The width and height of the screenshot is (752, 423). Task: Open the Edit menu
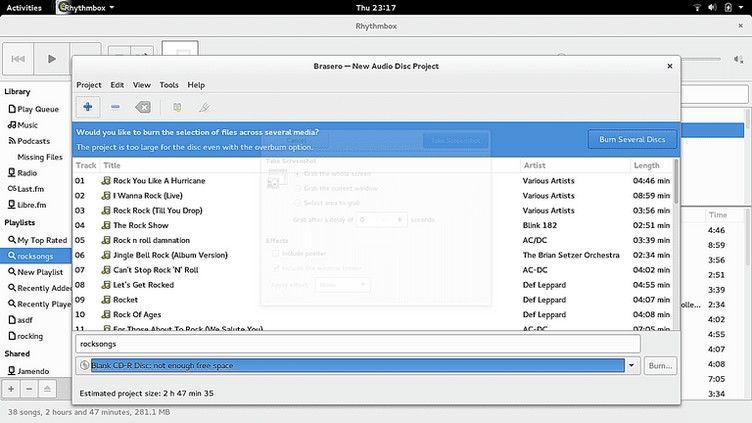click(117, 85)
